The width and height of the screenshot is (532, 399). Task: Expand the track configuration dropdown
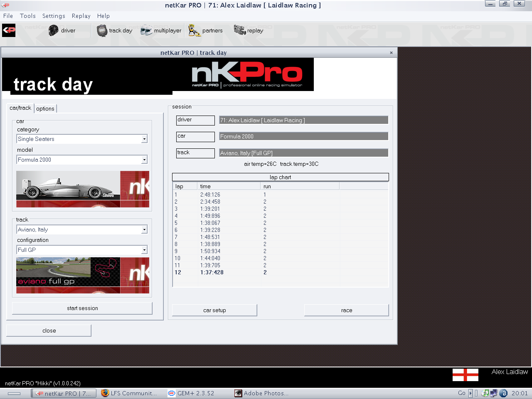point(144,250)
